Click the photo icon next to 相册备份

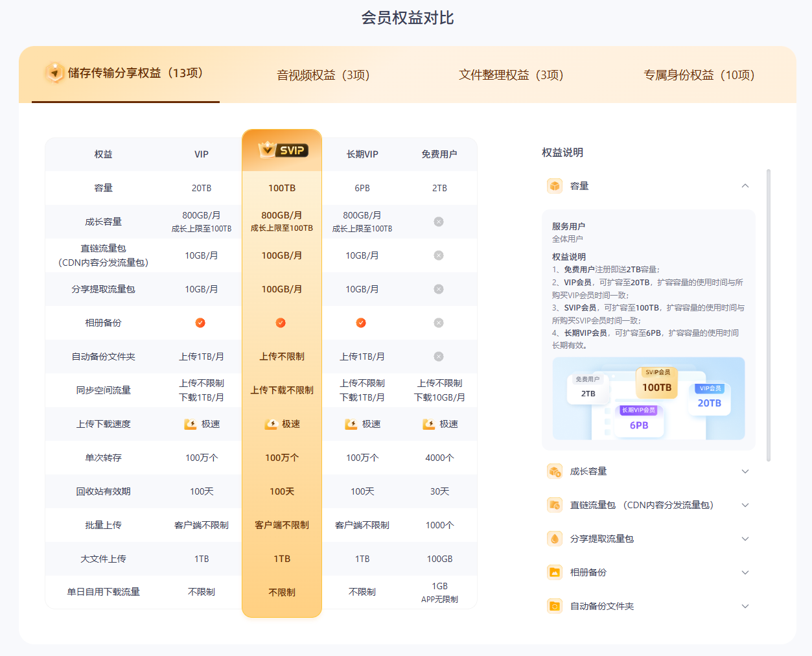pyautogui.click(x=555, y=572)
